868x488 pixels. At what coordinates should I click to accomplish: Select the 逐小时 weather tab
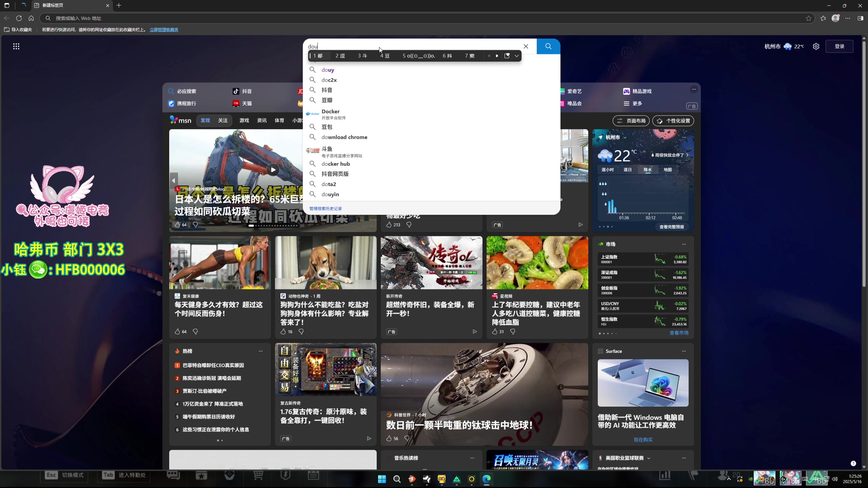coord(608,169)
